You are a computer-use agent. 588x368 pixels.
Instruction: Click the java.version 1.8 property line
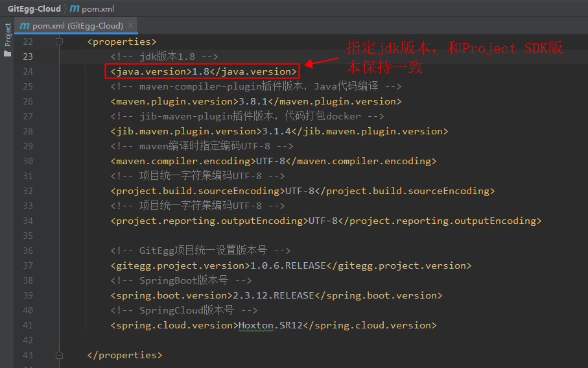[x=204, y=71]
